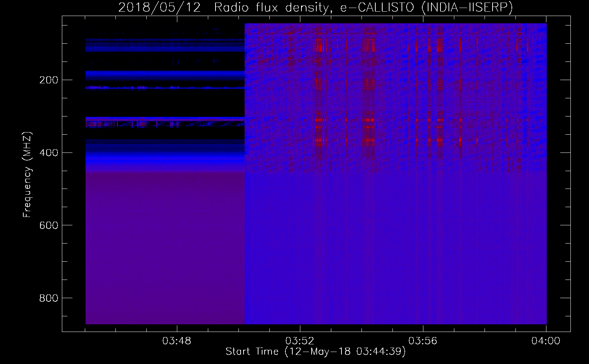589x364 pixels.
Task: Click the plot title text at the top
Action: coord(316,8)
